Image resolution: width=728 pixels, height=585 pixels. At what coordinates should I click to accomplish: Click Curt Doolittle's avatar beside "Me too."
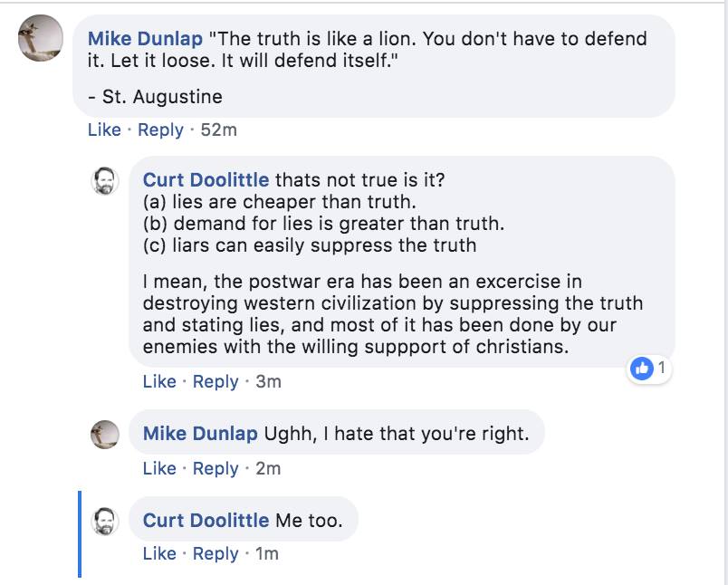106,520
